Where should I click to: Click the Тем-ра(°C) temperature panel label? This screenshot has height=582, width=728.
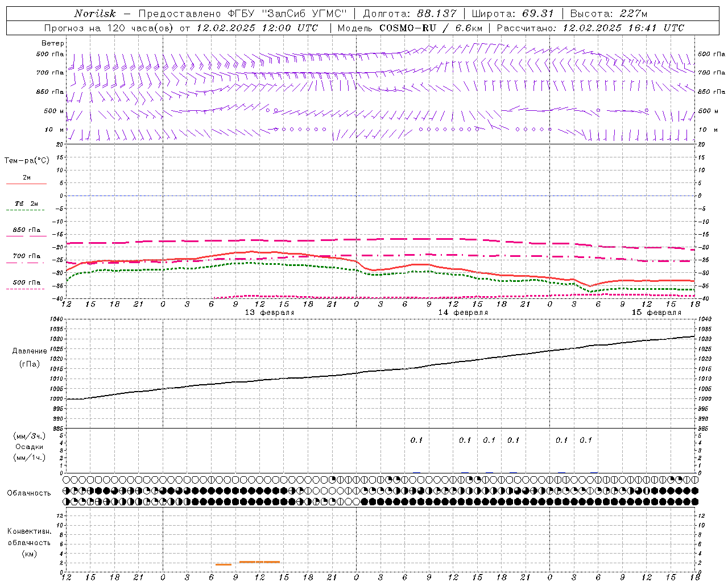27,161
